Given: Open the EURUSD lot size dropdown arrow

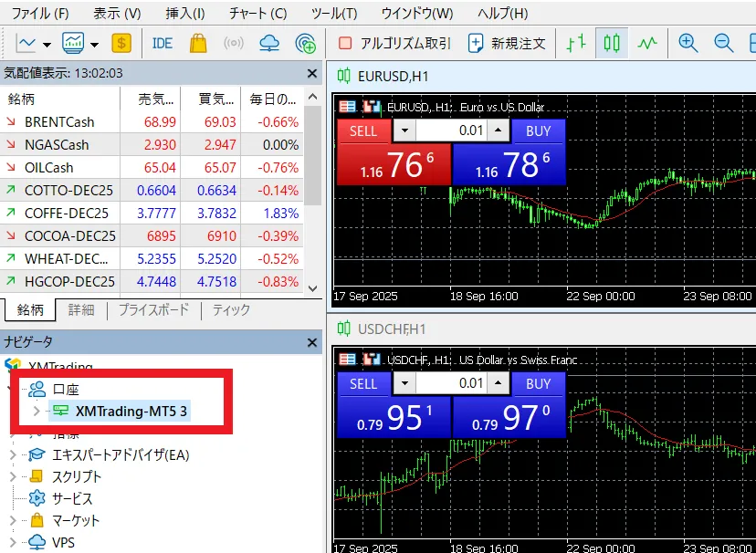Looking at the screenshot, I should pyautogui.click(x=404, y=130).
